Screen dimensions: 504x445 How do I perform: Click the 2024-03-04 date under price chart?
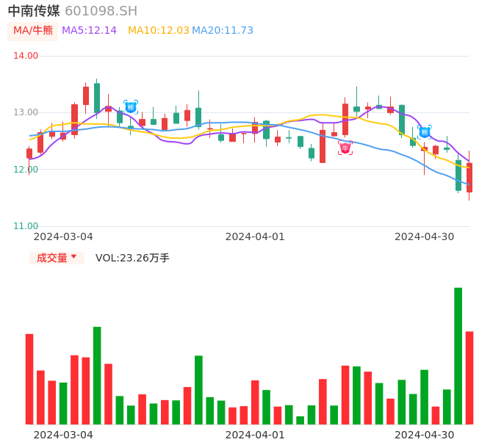[63, 236]
